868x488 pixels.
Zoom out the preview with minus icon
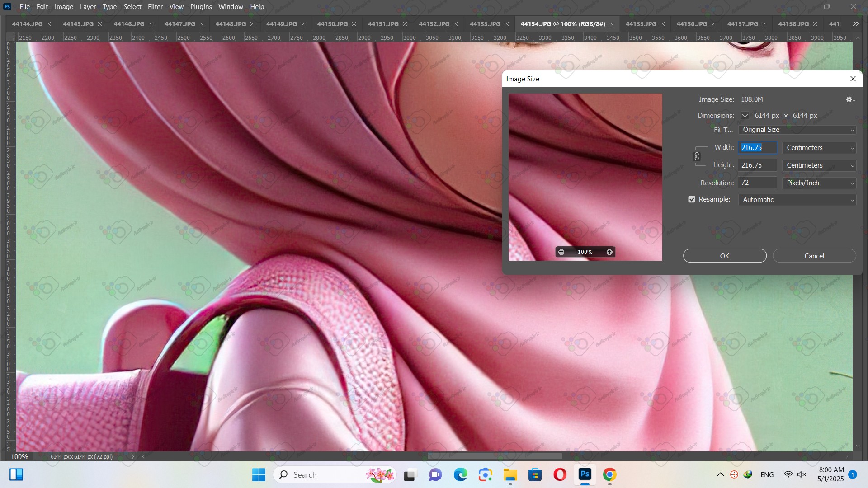point(561,252)
